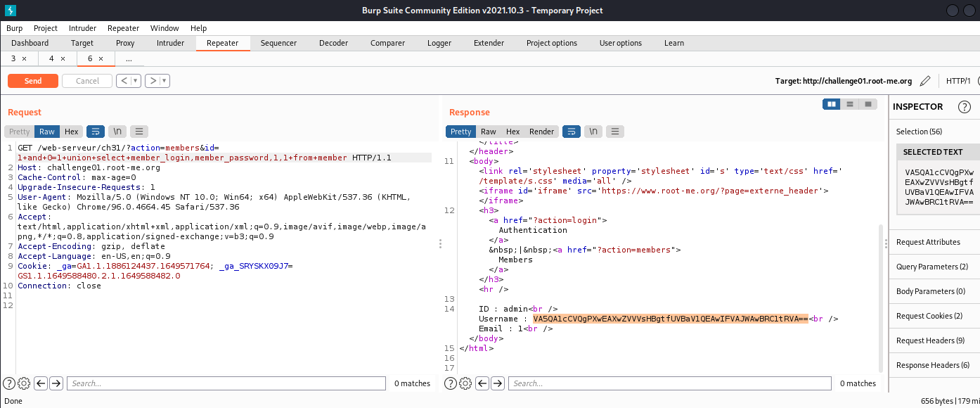
Task: Send the request with Send button
Action: coord(33,81)
